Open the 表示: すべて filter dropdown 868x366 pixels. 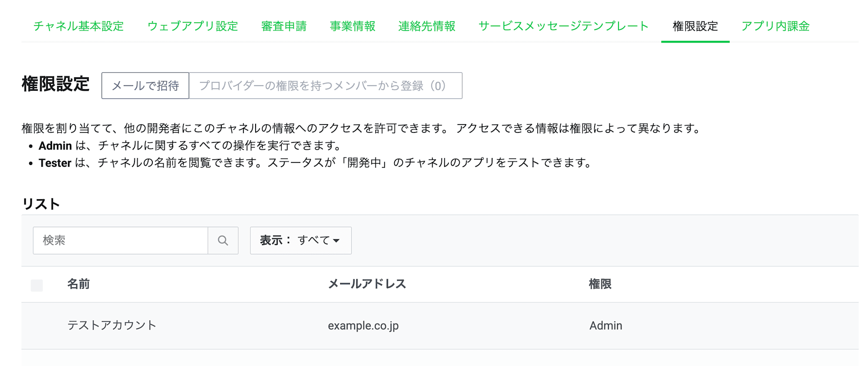pyautogui.click(x=300, y=241)
